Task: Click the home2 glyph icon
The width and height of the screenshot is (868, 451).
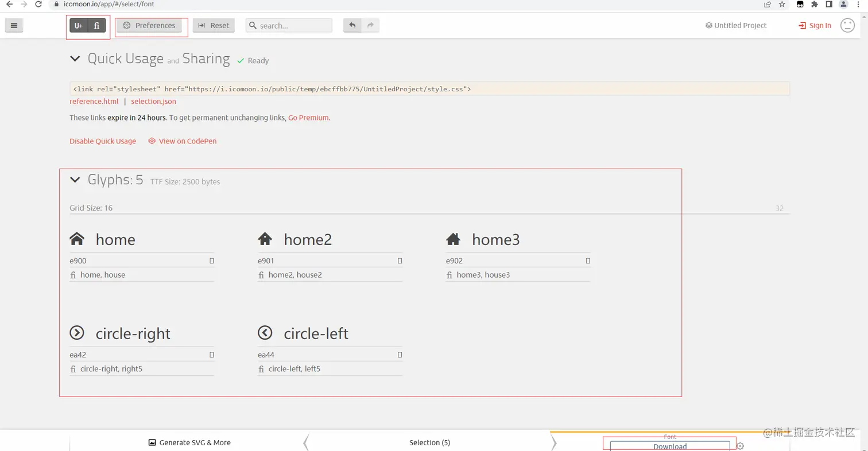Action: coord(265,239)
